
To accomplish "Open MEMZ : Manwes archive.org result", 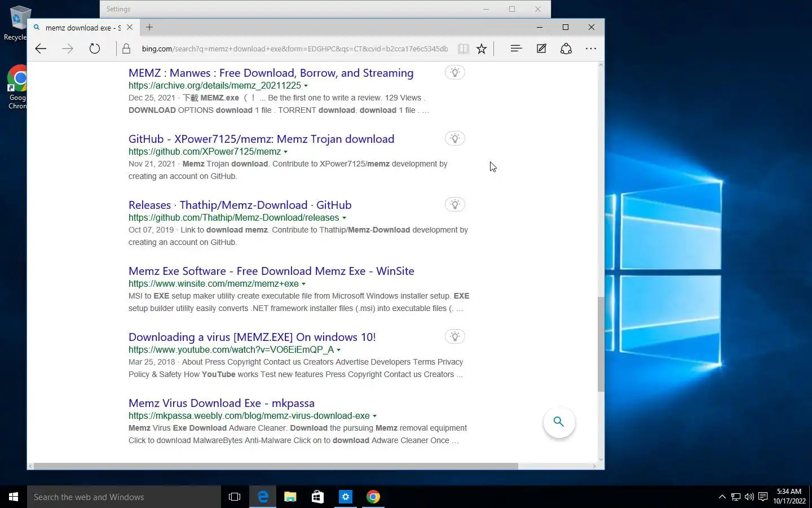I will [x=271, y=73].
